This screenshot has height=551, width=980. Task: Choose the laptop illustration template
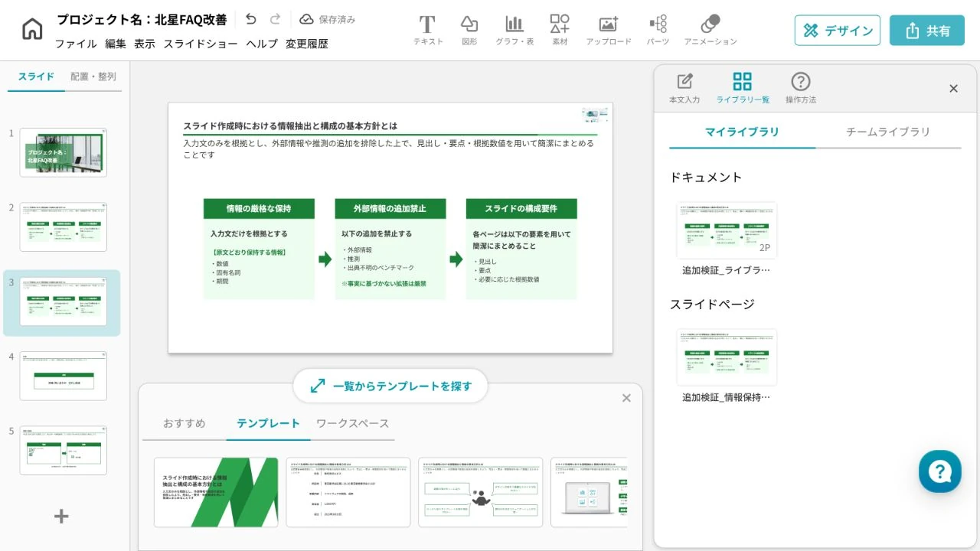pos(589,493)
